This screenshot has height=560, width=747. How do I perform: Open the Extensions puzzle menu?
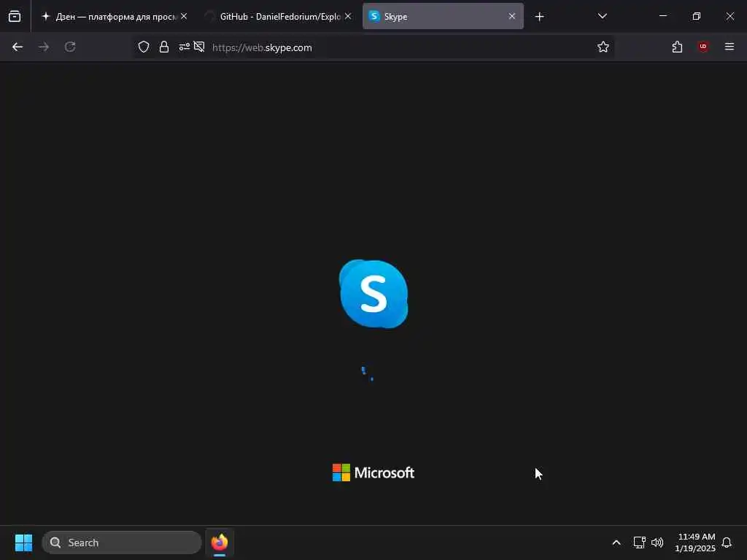(x=677, y=47)
